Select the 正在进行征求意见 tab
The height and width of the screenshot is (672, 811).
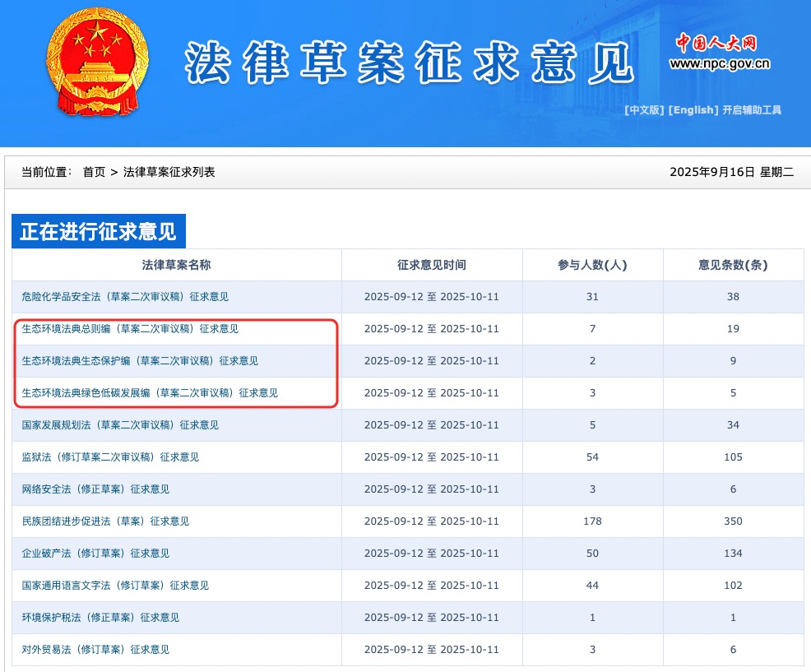98,232
